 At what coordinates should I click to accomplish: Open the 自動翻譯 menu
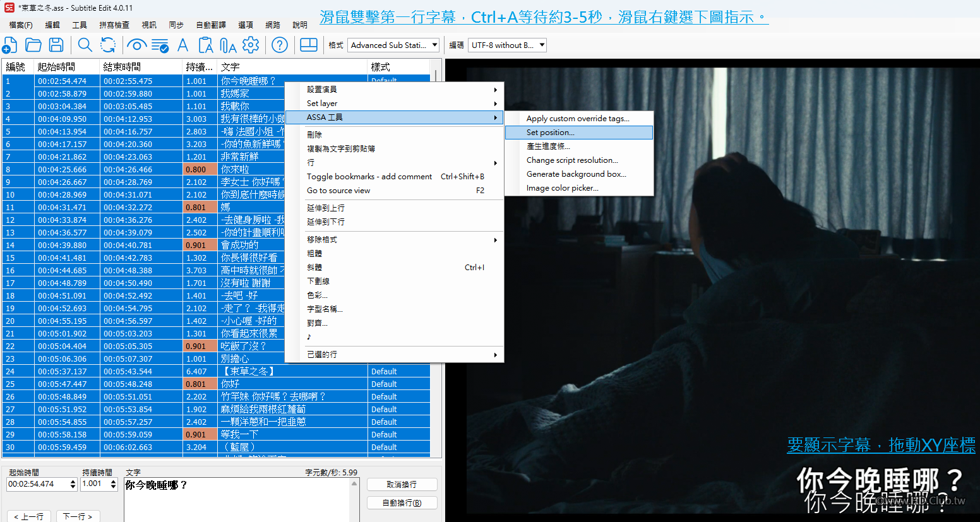(211, 25)
